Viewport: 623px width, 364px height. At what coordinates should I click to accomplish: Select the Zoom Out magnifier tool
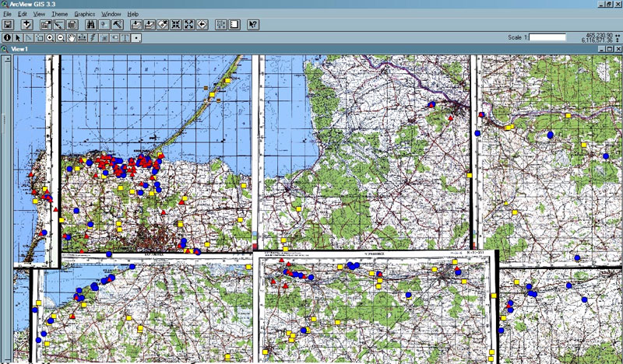pos(60,37)
